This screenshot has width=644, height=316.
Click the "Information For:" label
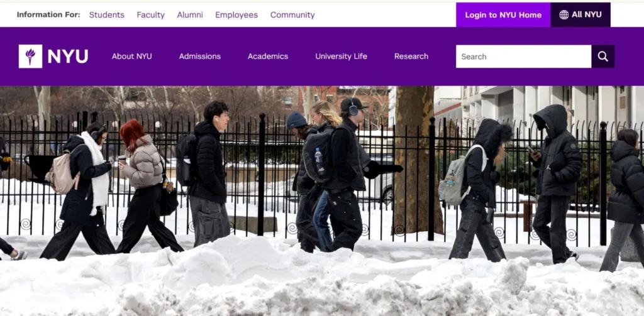coord(48,14)
